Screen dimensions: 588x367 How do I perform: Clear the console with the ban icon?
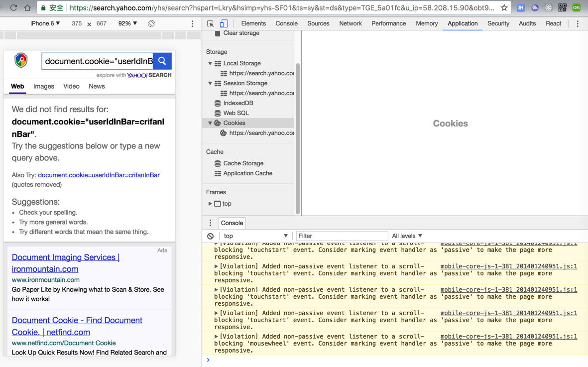(211, 236)
